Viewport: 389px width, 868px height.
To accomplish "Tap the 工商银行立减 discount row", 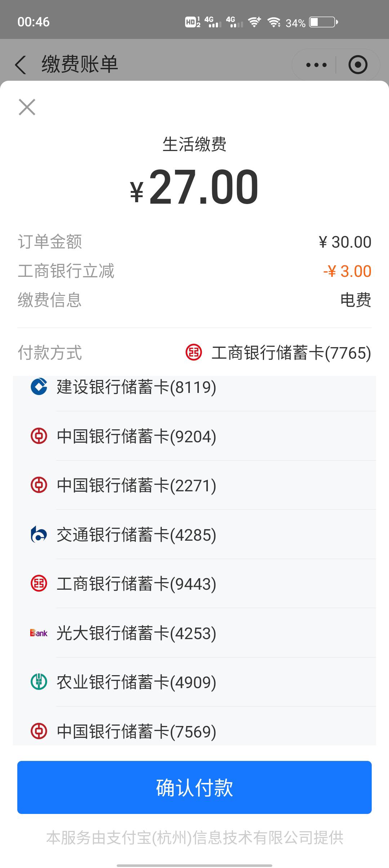I will point(194,271).
